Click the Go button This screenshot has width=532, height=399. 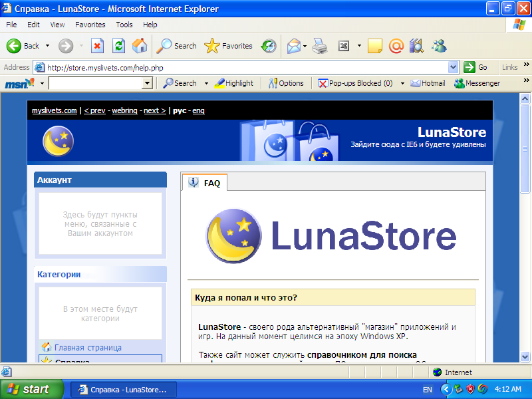[475, 67]
